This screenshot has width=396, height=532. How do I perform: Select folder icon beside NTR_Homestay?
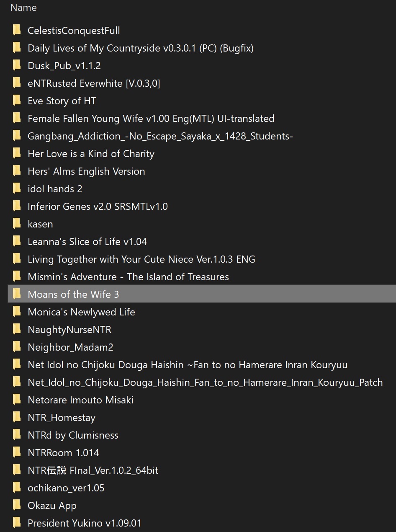click(x=17, y=417)
